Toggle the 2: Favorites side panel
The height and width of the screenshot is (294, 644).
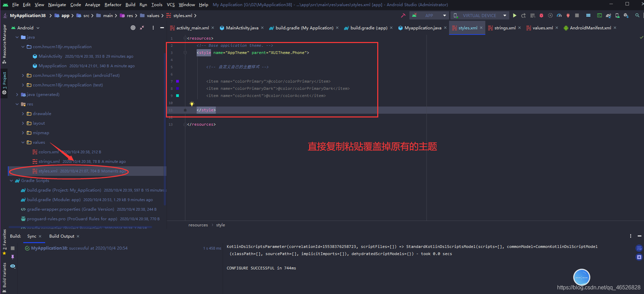click(x=4, y=242)
